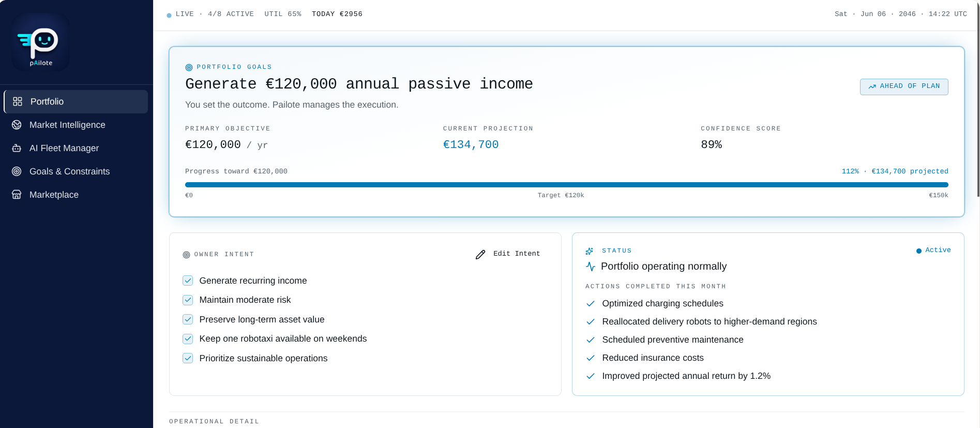
Task: Uncheck Prioritize sustainable operations
Action: pos(188,358)
